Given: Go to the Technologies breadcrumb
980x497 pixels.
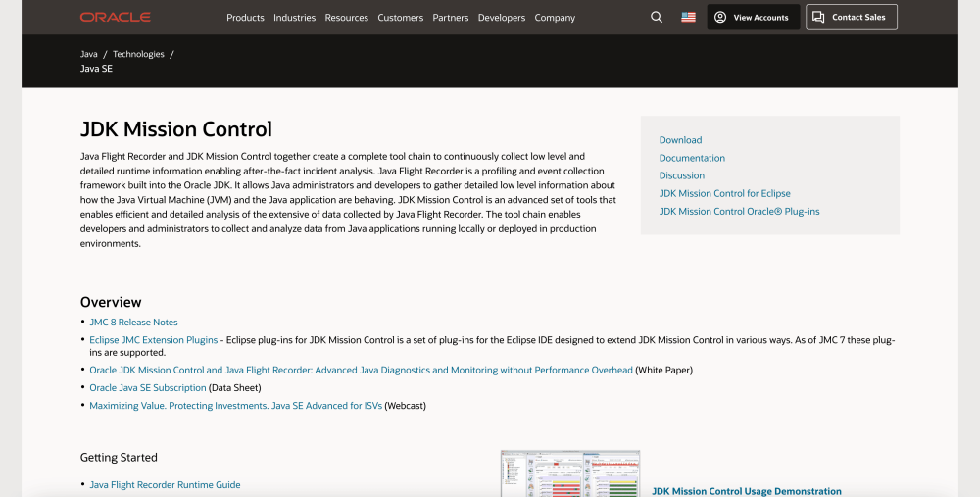Looking at the screenshot, I should point(138,54).
